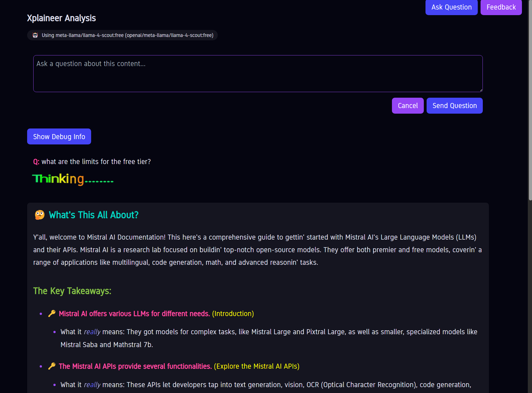Focus the question text area
Screen dimensions: 532x393
pos(258,74)
